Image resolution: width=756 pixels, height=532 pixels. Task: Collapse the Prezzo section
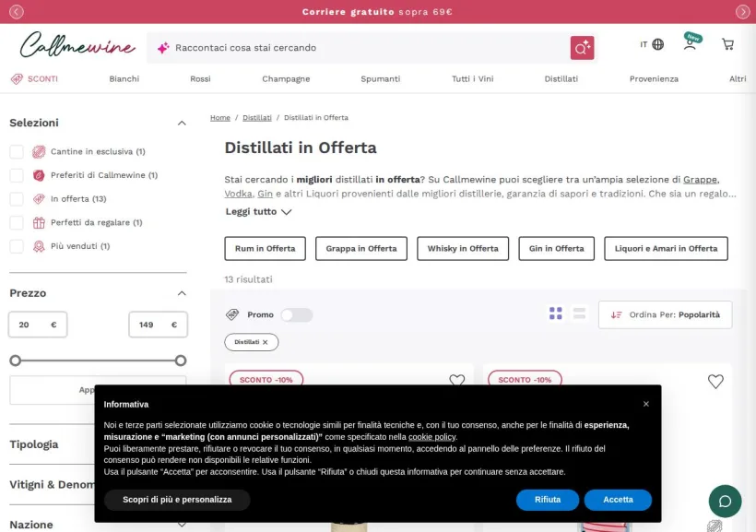(182, 293)
